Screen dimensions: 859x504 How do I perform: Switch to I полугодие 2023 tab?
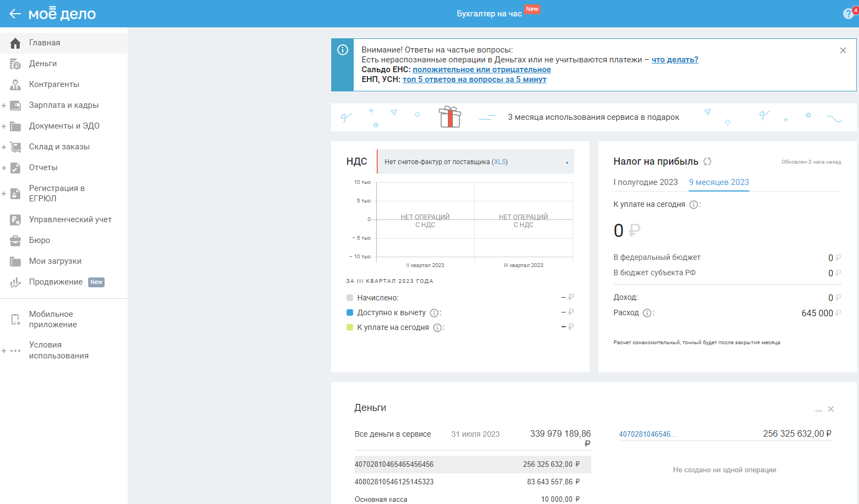[x=645, y=182]
